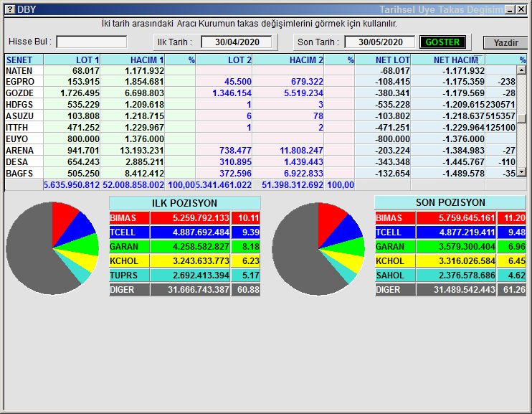Select the EUYO row
Image resolution: width=532 pixels, height=414 pixels.
(260, 139)
